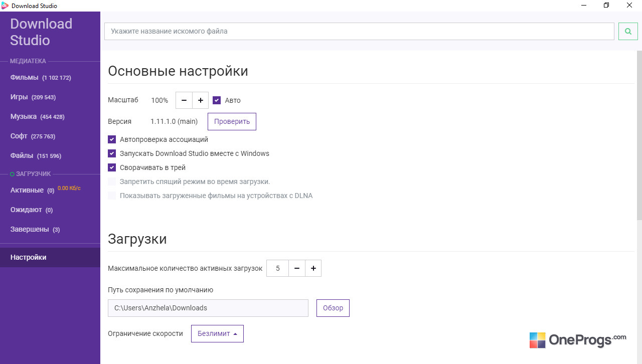642x364 pixels.
Task: Click the 0.00 Кб/с speed indicator
Action: click(x=69, y=189)
